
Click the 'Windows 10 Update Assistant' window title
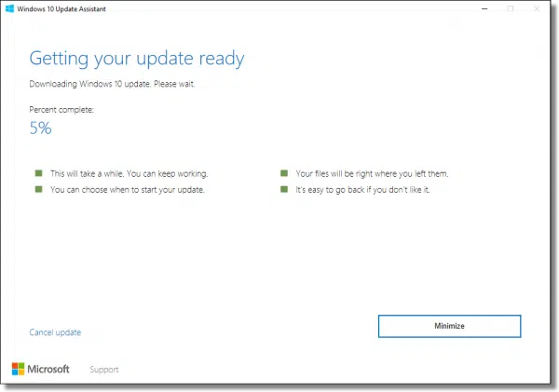[61, 9]
